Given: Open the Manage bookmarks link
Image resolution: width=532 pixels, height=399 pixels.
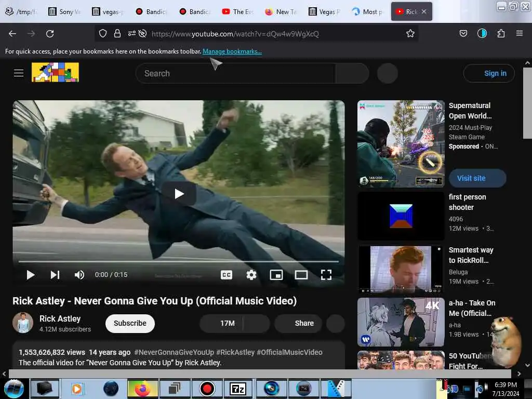Looking at the screenshot, I should [232, 51].
